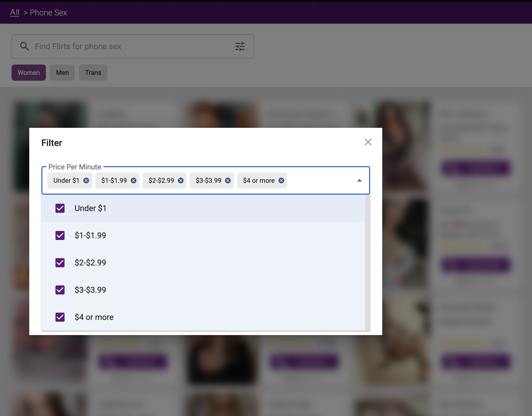Click the $2-$2.99 option label
This screenshot has height=416, width=532.
point(90,263)
